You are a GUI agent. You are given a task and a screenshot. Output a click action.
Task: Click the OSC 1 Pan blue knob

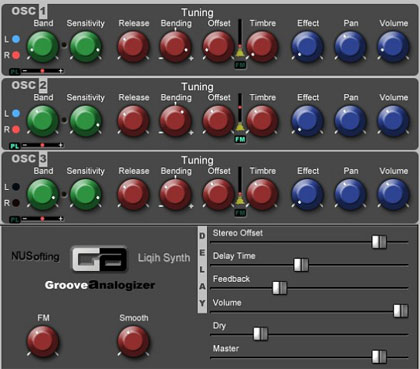[x=350, y=47]
